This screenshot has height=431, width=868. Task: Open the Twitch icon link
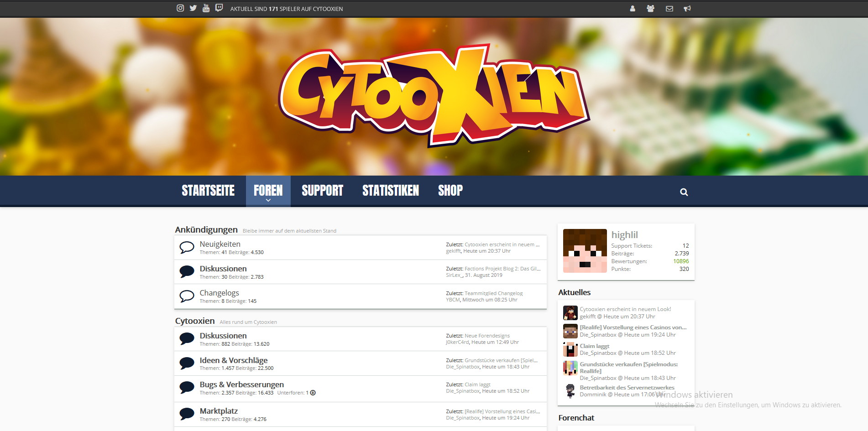pyautogui.click(x=219, y=8)
